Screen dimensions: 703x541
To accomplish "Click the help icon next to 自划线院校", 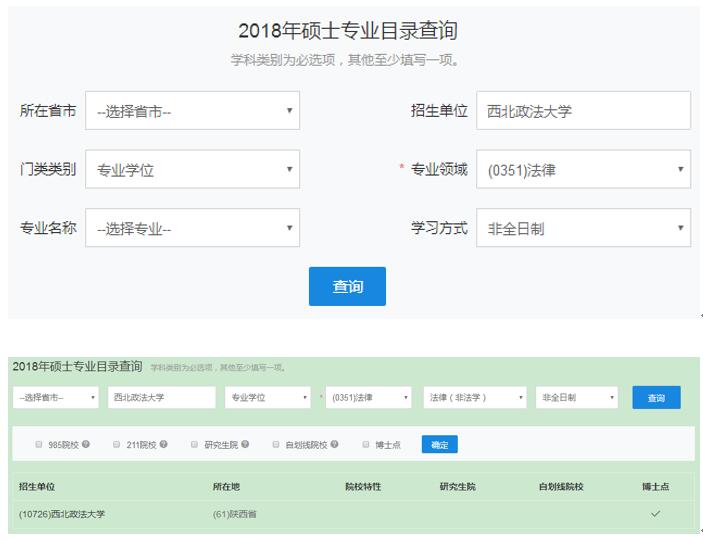I will 334,444.
